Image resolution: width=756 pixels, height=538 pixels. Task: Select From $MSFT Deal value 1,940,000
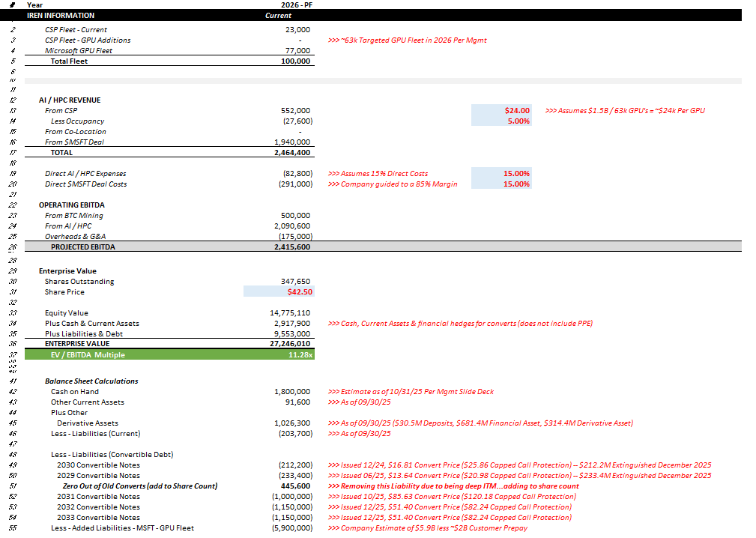pyautogui.click(x=292, y=142)
